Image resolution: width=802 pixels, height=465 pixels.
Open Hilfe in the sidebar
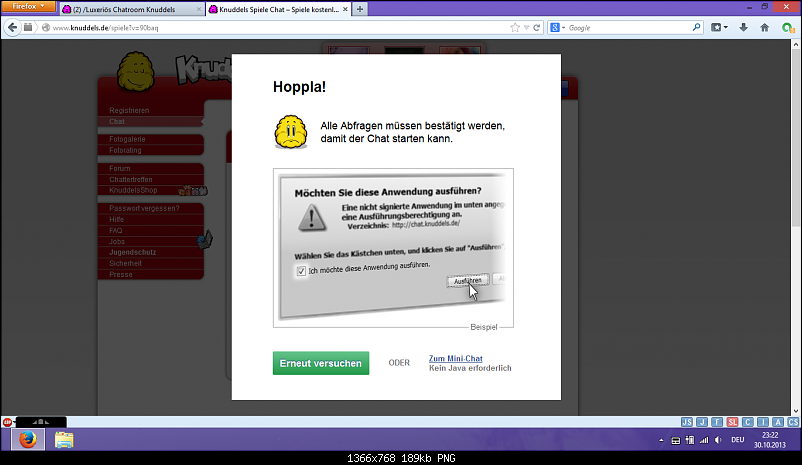coord(116,219)
